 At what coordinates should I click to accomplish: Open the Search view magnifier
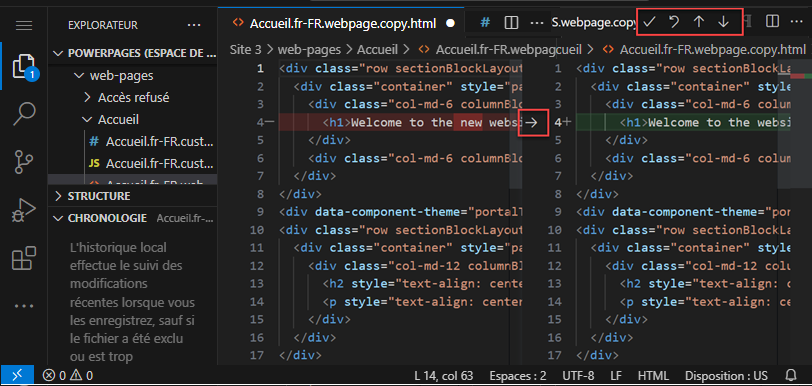[24, 113]
